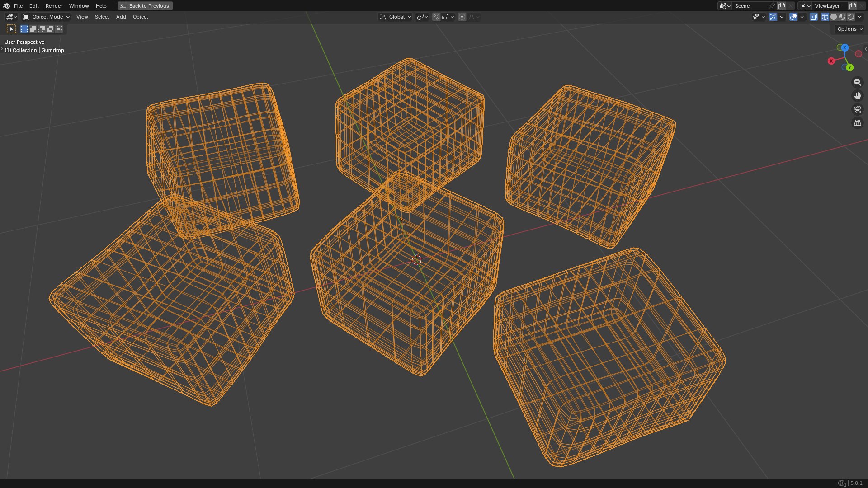The image size is (868, 488).
Task: Click the Y axis on navigation gizmo
Action: [x=849, y=67]
